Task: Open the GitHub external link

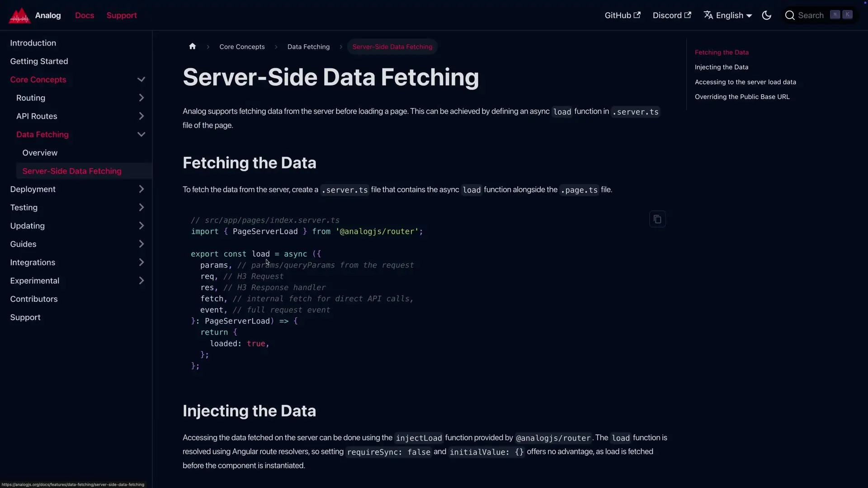Action: [x=623, y=15]
